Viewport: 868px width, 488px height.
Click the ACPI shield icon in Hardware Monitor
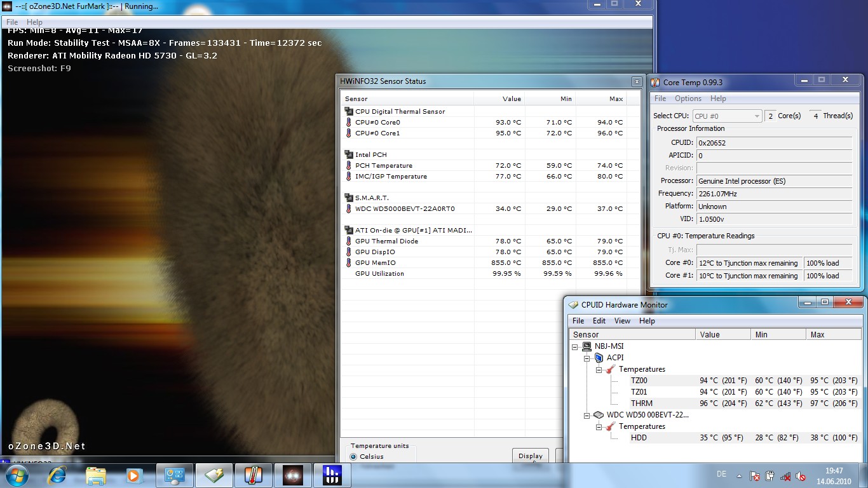coord(599,358)
